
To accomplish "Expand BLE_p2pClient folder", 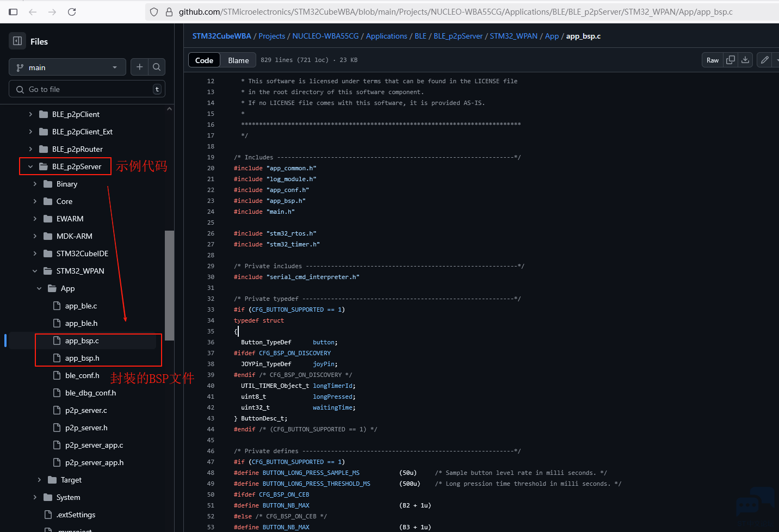I will 30,114.
